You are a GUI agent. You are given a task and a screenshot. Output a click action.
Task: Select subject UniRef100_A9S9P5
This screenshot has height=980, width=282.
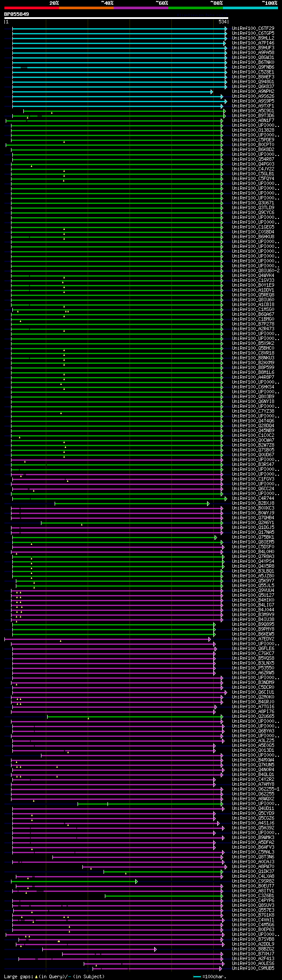click(253, 101)
